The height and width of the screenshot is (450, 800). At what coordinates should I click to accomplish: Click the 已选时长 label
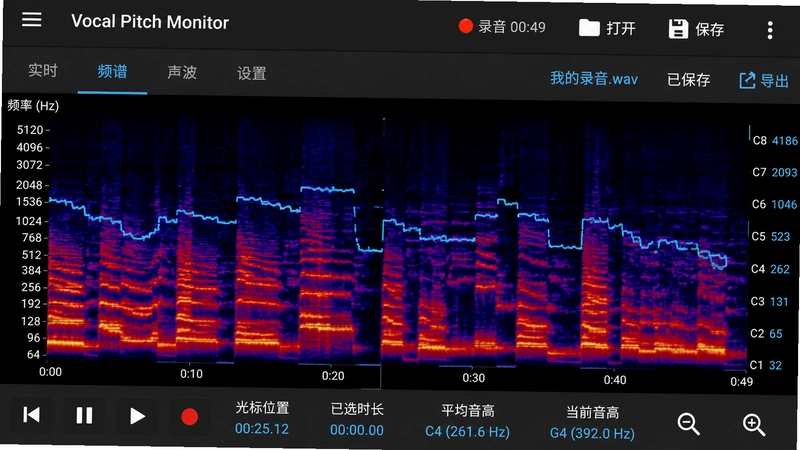357,409
